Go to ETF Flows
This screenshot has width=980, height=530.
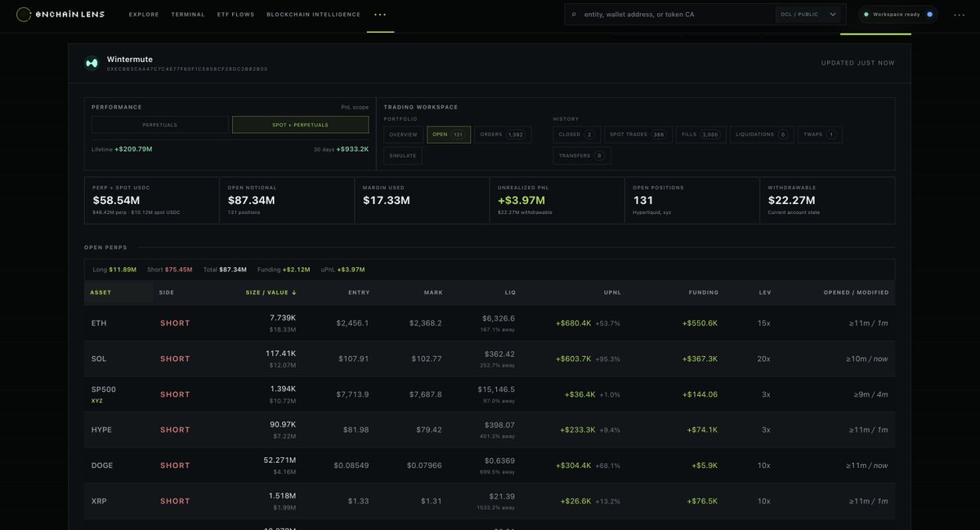[235, 15]
